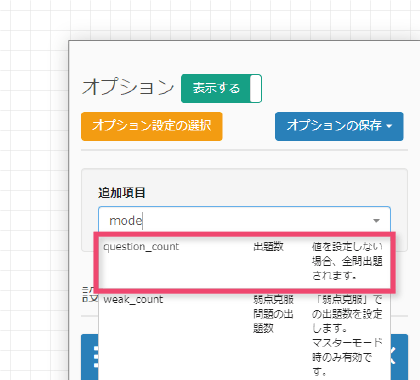Click the 弱点克服問題の出題数 text
This screenshot has height=380, width=420.
273,314
